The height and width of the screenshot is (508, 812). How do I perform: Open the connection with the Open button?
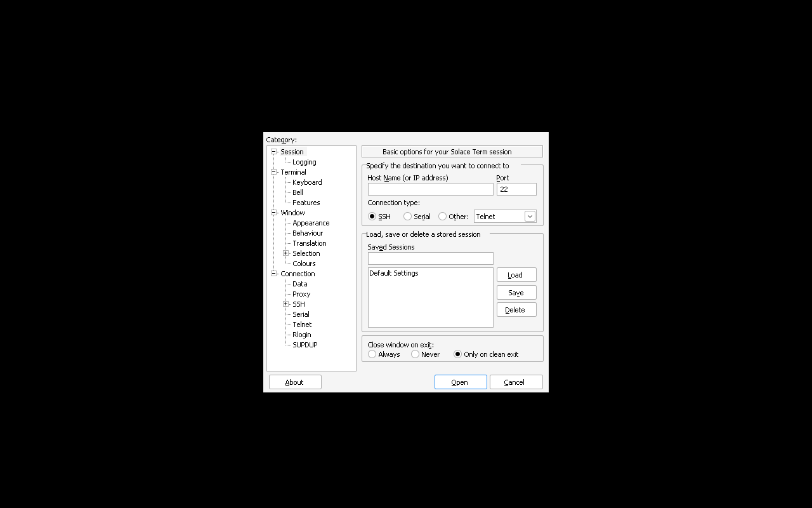(461, 382)
